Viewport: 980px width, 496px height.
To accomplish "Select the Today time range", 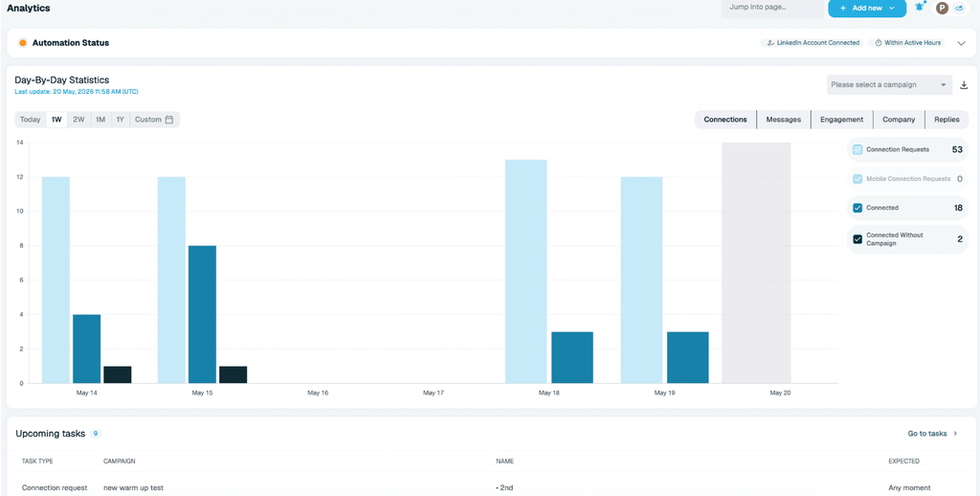I will click(30, 120).
